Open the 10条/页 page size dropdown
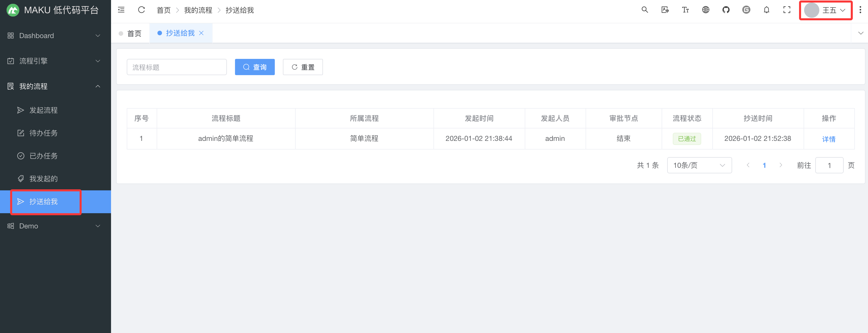Screen dimensions: 868x333 699,165
